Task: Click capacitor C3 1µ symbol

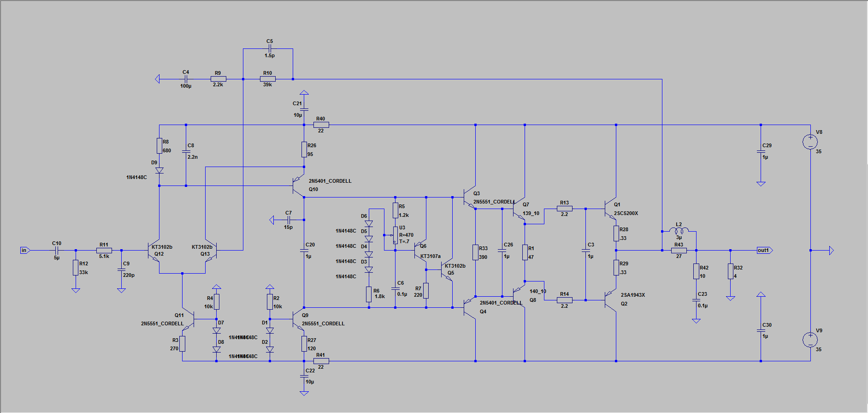Action: point(586,251)
